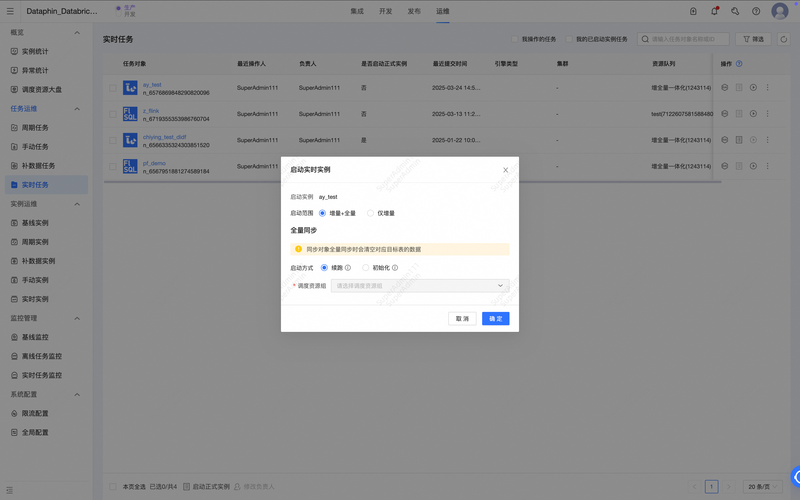Tick the checkbox for z_flink row
Image resolution: width=800 pixels, height=500 pixels.
113,114
